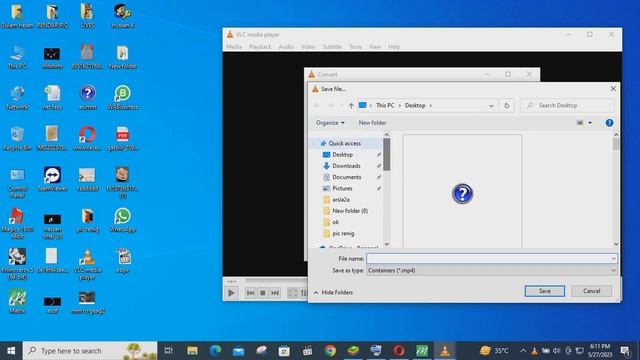Click the VLC stop button
640x360 pixels.
click(x=263, y=293)
